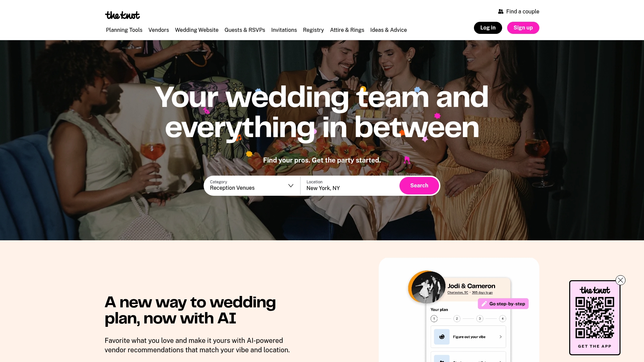Close the Get the App popup
Screen dimensions: 644x362
coord(621,280)
